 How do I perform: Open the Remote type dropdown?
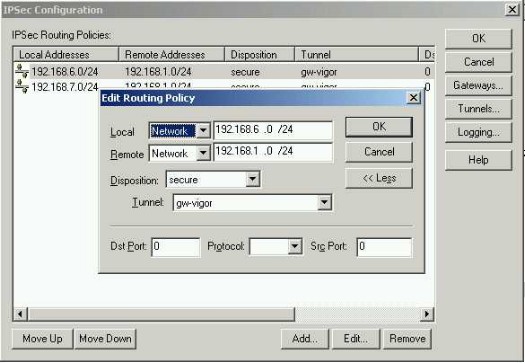tap(203, 153)
